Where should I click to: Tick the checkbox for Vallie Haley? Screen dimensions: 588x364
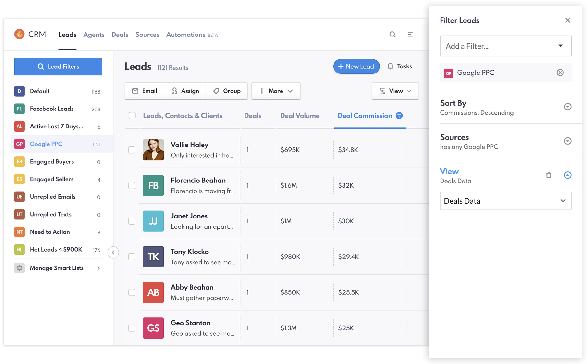point(132,150)
